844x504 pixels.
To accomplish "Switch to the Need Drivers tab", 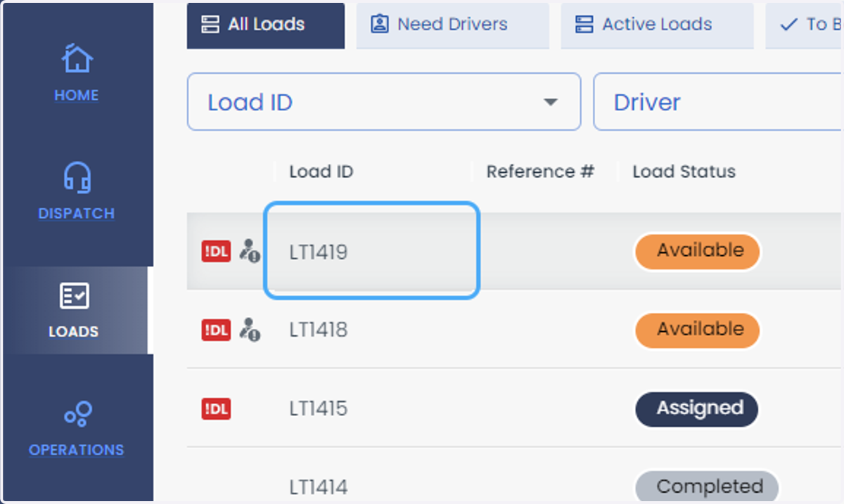I will [452, 25].
